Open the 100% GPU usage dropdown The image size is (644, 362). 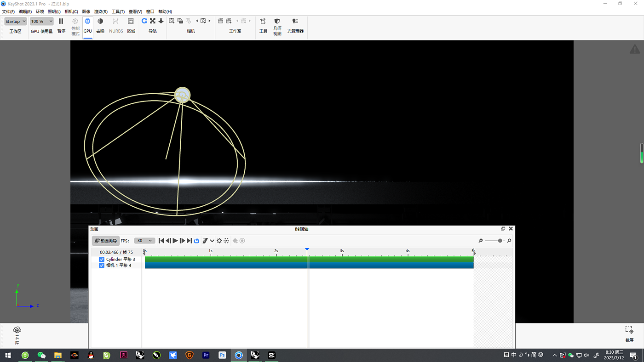(x=41, y=22)
